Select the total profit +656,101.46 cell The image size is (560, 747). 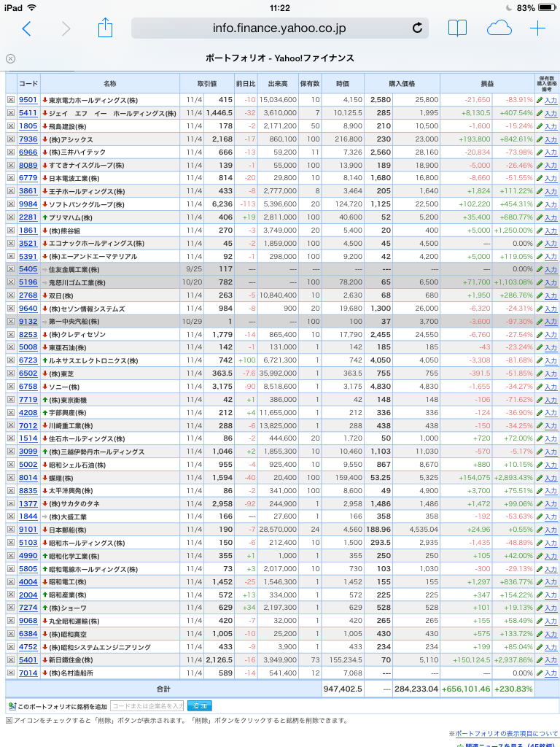466,689
